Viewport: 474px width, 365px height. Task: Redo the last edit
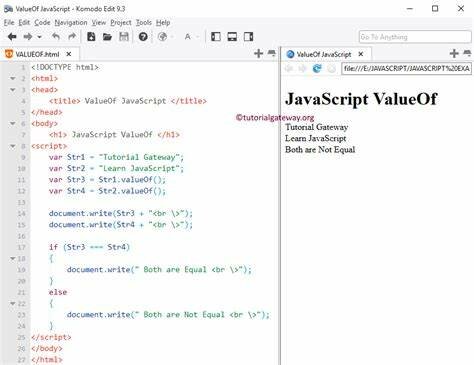tap(72, 36)
